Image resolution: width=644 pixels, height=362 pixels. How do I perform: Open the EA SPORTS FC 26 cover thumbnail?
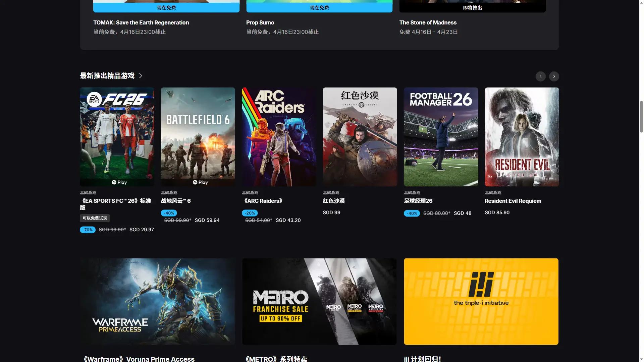[x=117, y=136]
